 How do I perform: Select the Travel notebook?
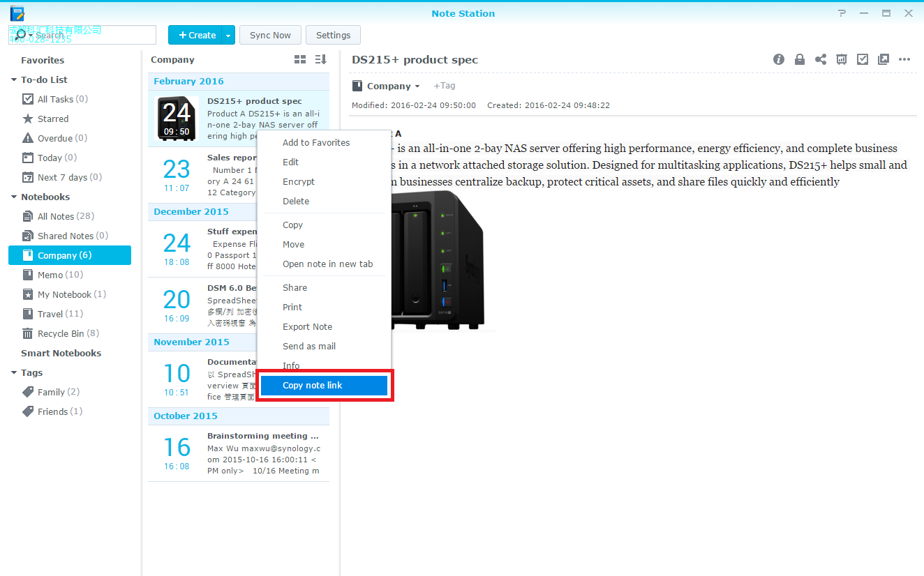(x=70, y=314)
